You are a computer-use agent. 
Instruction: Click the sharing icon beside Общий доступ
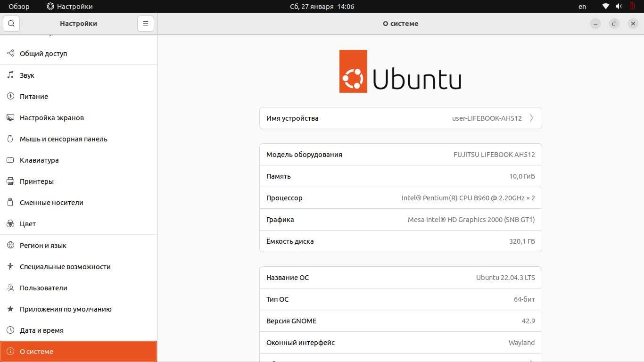coord(10,53)
